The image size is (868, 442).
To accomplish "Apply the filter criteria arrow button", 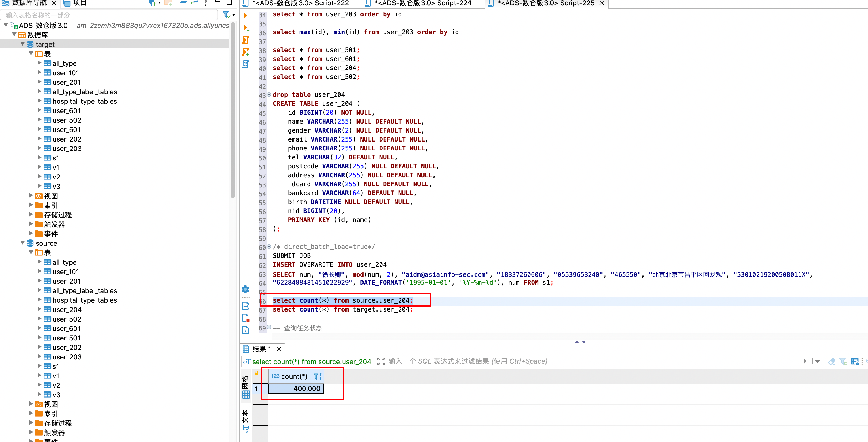I will 805,361.
